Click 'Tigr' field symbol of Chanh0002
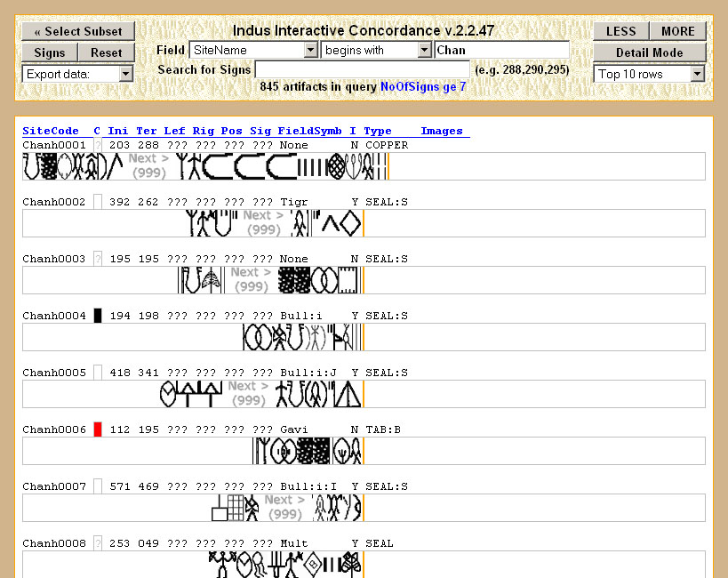The width and height of the screenshot is (728, 578). 294,202
